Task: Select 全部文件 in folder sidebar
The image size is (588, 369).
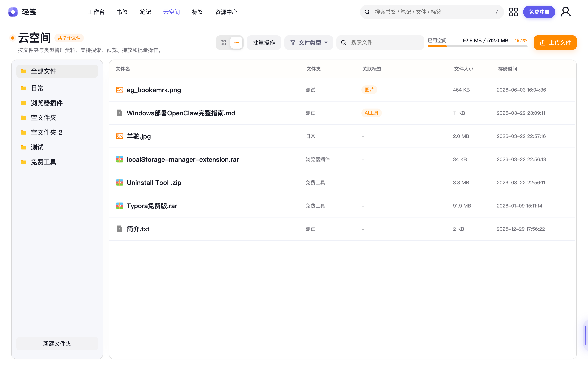Action: tap(57, 71)
